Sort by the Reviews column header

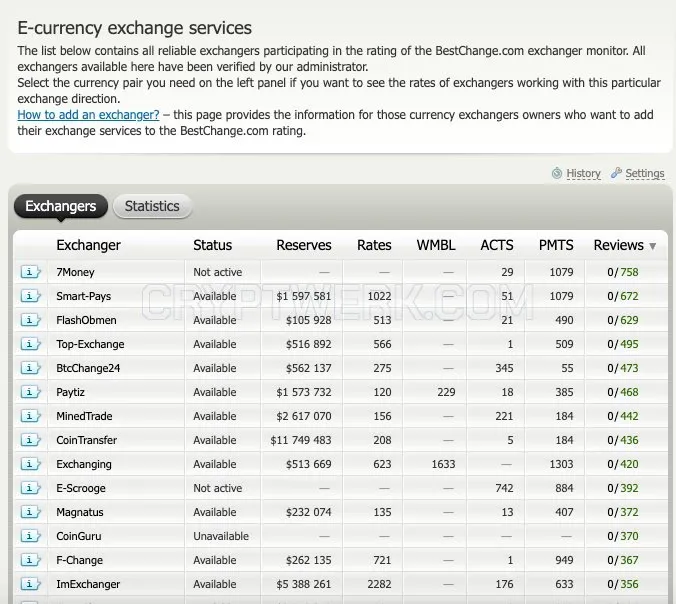click(619, 245)
